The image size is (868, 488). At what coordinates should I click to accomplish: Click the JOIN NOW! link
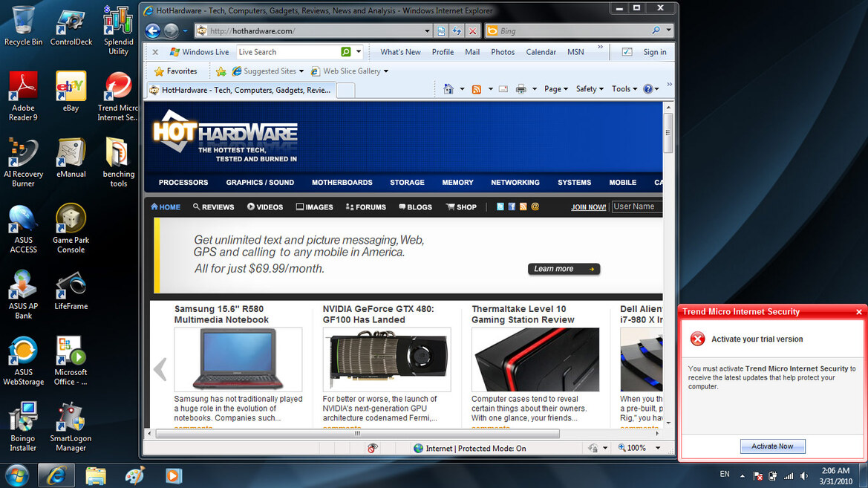(x=589, y=207)
